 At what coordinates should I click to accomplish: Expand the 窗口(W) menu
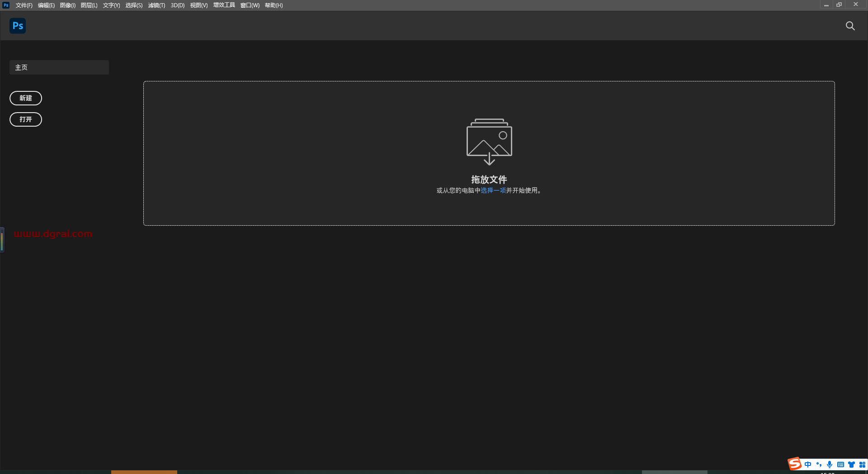(250, 5)
